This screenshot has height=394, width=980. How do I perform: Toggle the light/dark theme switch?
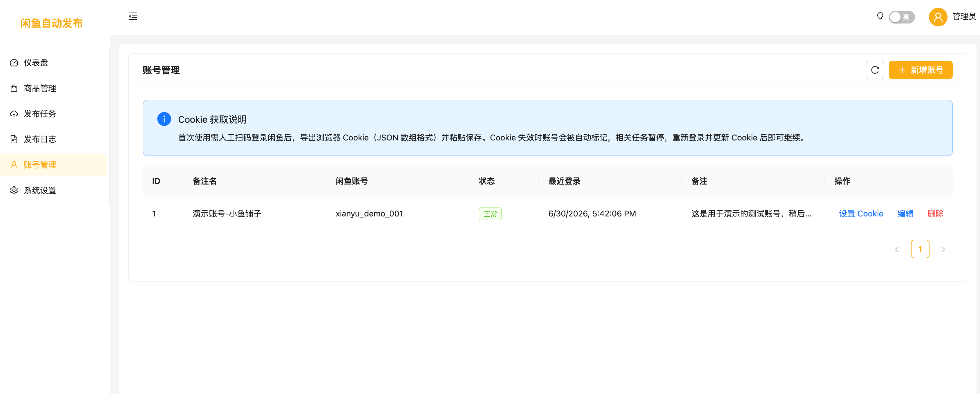[x=902, y=17]
